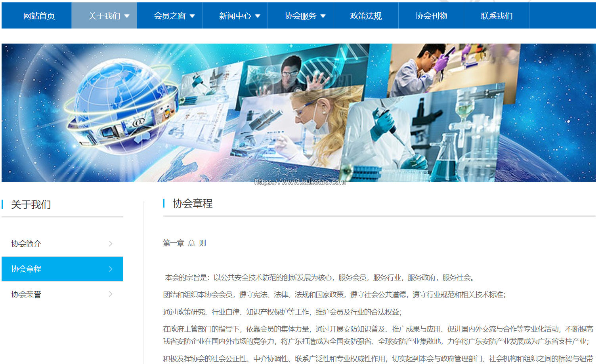Open the 网站首页 home page
This screenshot has height=364, width=600.
39,16
